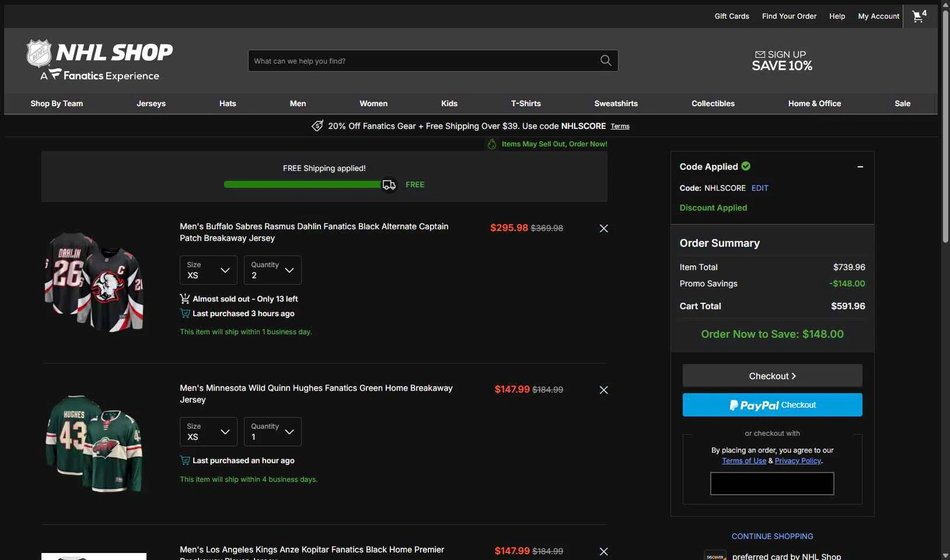The width and height of the screenshot is (950, 560).
Task: Open the Kids menu
Action: coord(449,103)
